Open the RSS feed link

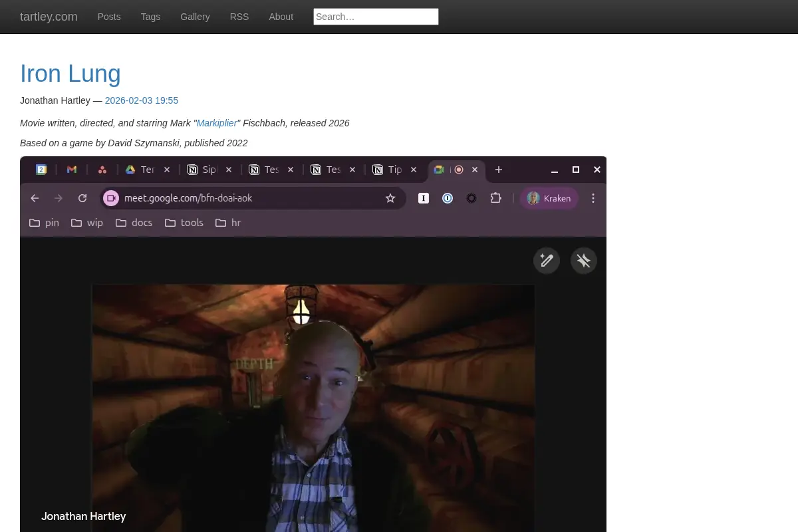click(239, 17)
